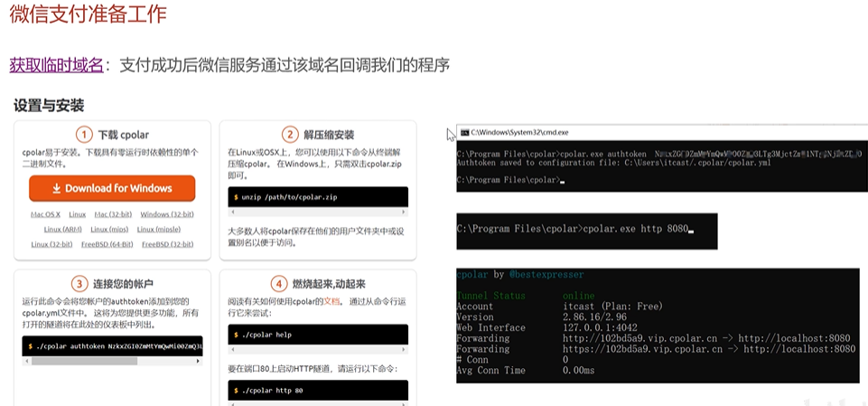Click the unzip /path/to/cpolar.zip command box
This screenshot has height=406, width=868.
coord(318,197)
